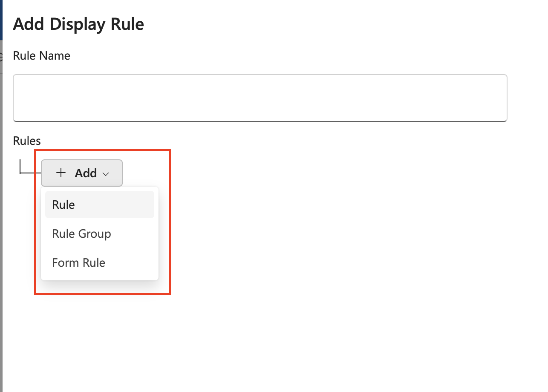Click the Rules section label
548x392 pixels.
(27, 141)
